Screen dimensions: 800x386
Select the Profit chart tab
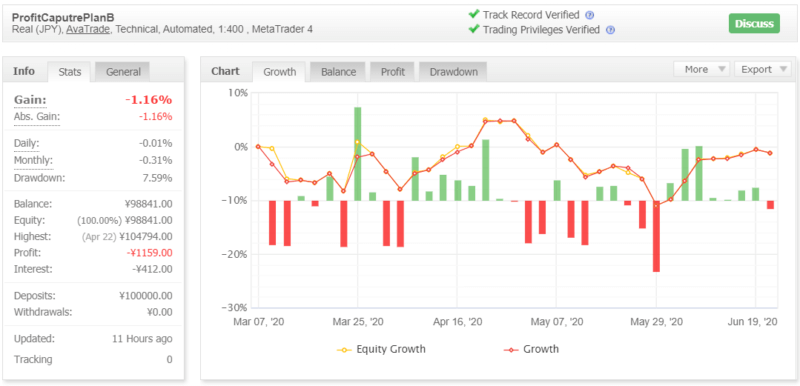[392, 72]
